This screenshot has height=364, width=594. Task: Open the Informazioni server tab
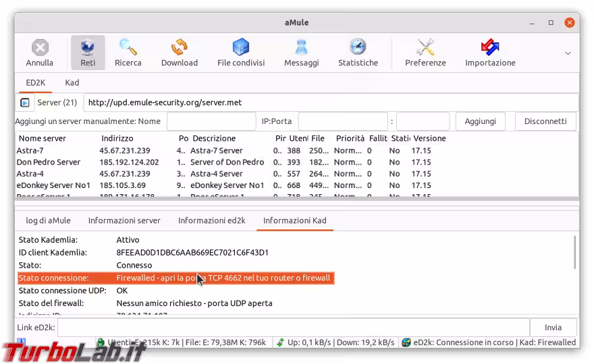124,220
